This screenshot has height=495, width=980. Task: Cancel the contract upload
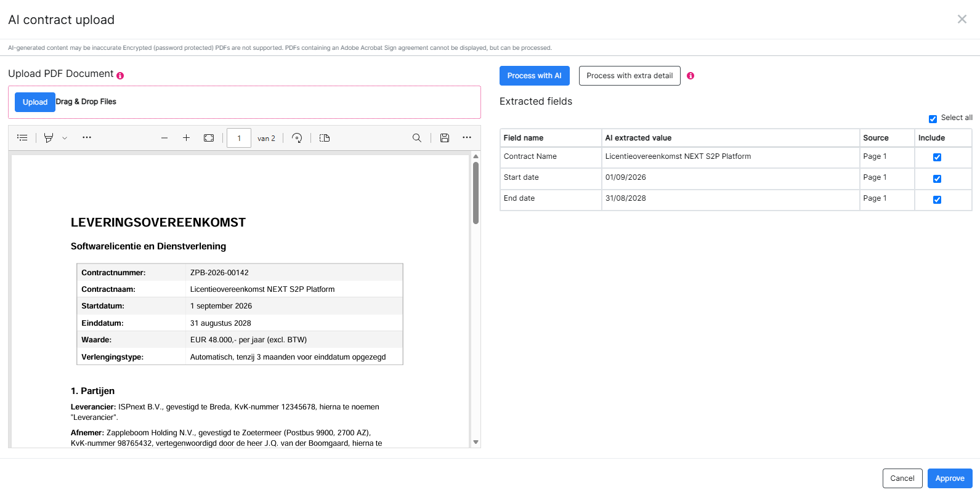(902, 478)
